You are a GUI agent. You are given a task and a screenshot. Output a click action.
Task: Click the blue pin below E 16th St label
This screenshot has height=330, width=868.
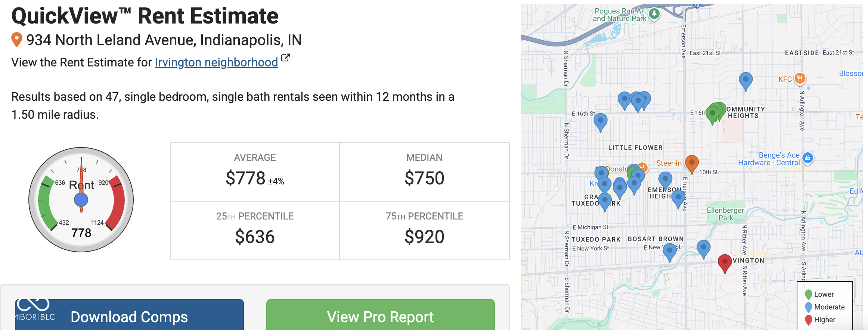[x=601, y=121]
